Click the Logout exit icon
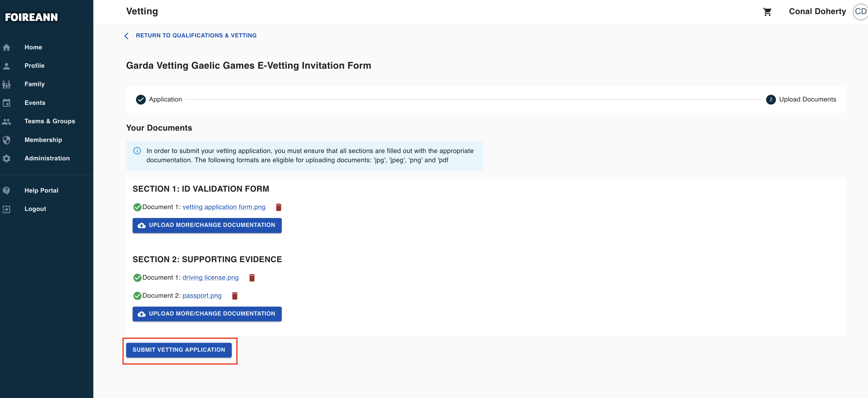The height and width of the screenshot is (398, 868). click(6, 209)
